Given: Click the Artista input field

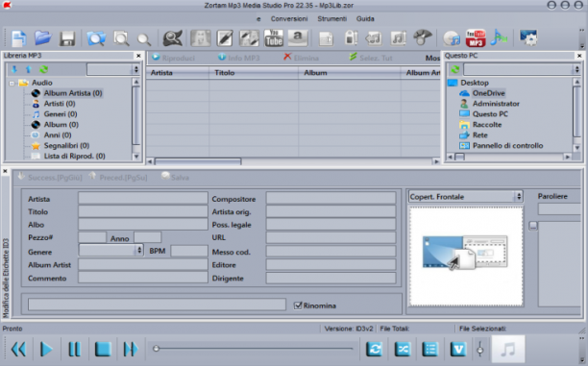Looking at the screenshot, I should [143, 198].
